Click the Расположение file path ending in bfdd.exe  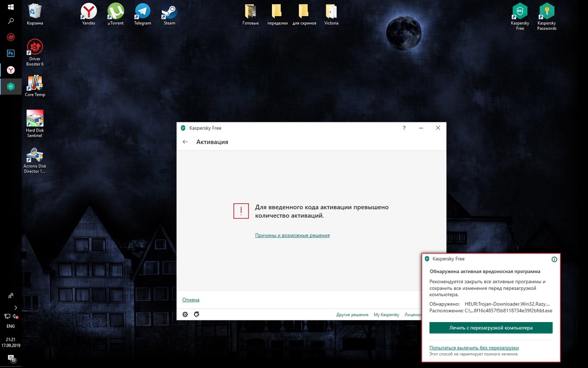[x=509, y=310]
